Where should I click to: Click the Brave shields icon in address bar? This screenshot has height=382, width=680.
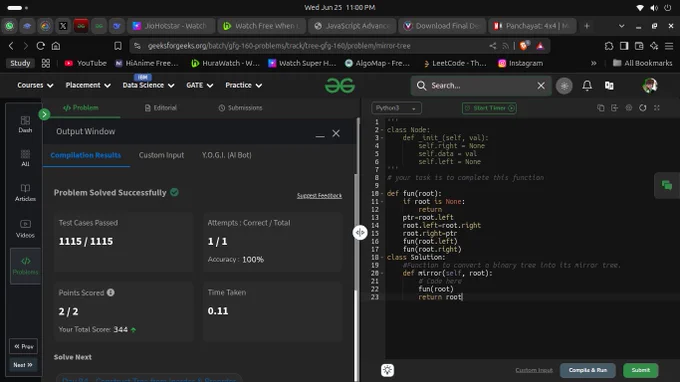tap(524, 46)
